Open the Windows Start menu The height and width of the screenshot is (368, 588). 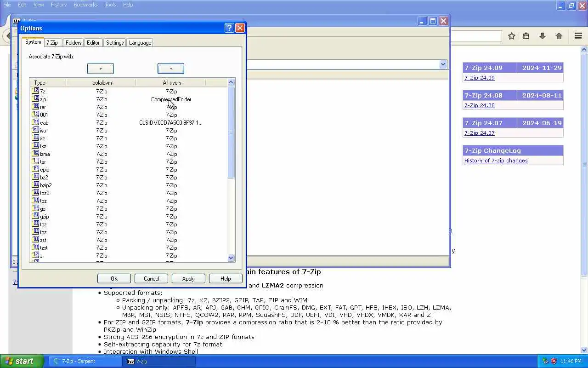[22, 361]
